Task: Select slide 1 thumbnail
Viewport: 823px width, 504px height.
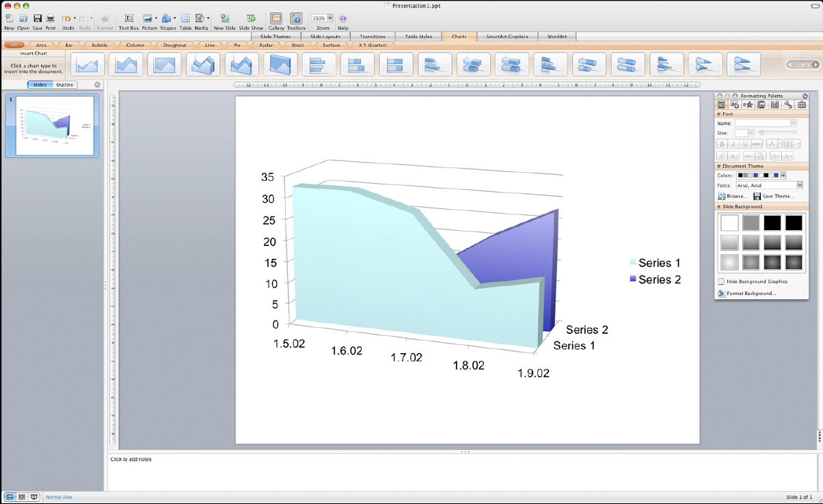Action: click(53, 126)
